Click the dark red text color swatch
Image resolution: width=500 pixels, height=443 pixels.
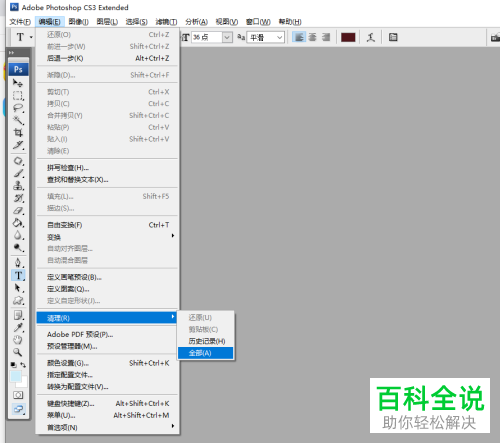click(x=348, y=37)
